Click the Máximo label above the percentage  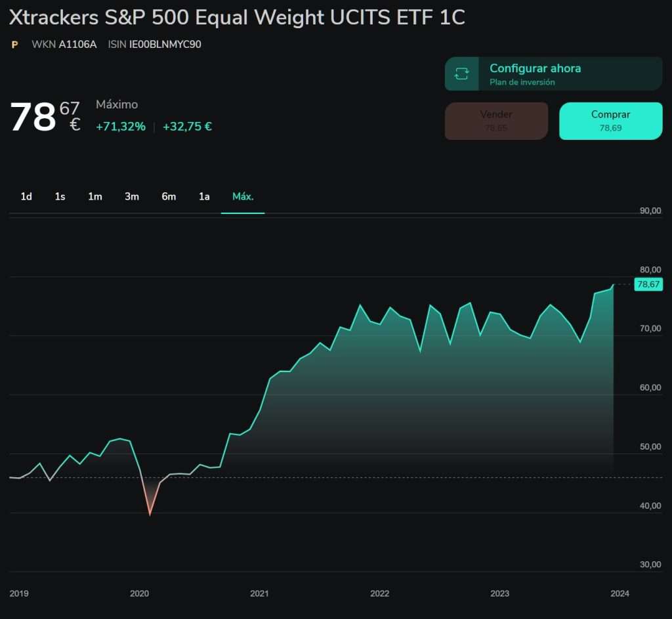[116, 104]
